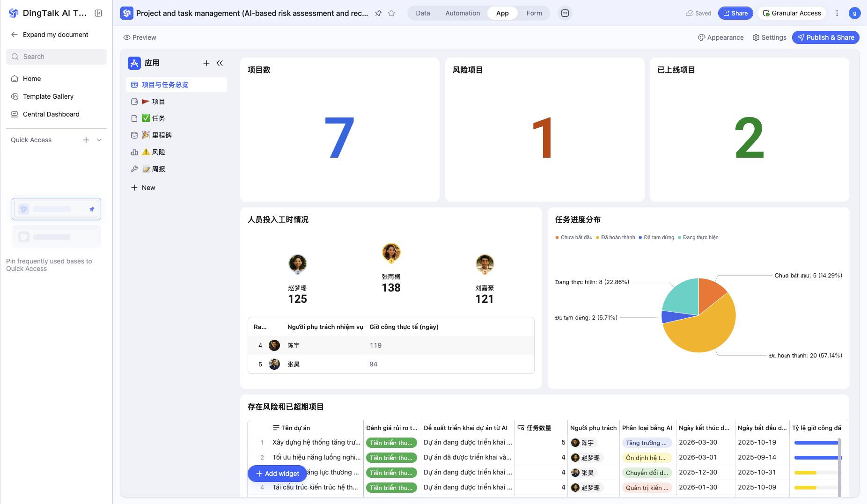Image resolution: width=867 pixels, height=504 pixels.
Task: Open the Home page
Action: tap(56, 79)
